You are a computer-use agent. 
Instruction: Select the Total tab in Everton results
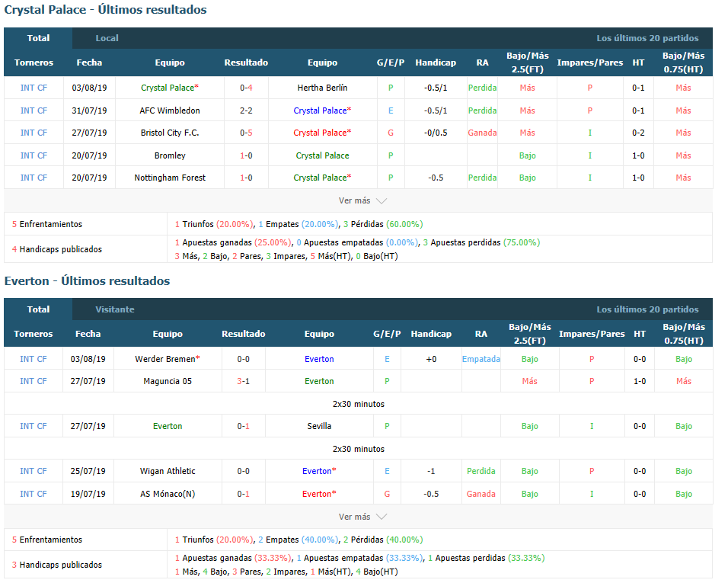pyautogui.click(x=38, y=309)
